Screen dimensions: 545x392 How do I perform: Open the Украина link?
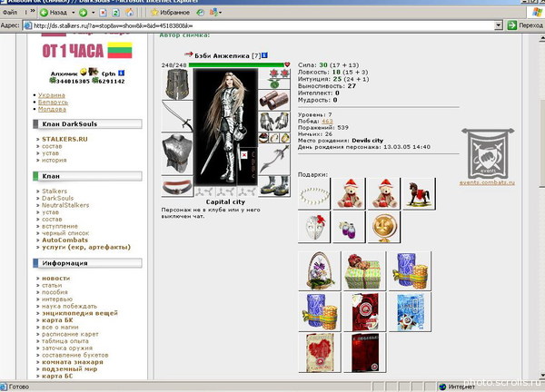pos(52,94)
